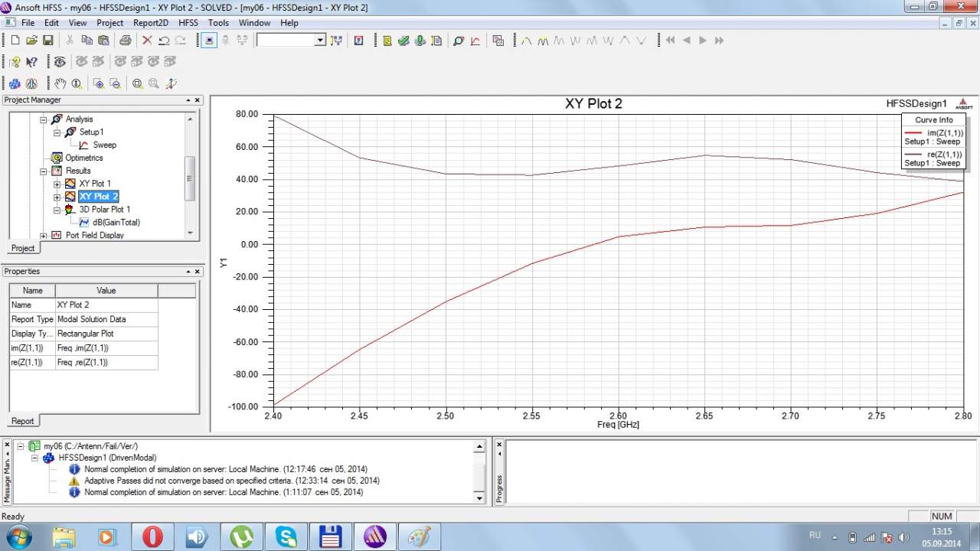Click the eye visibility toolbar icon
980x551 pixels.
(x=59, y=62)
